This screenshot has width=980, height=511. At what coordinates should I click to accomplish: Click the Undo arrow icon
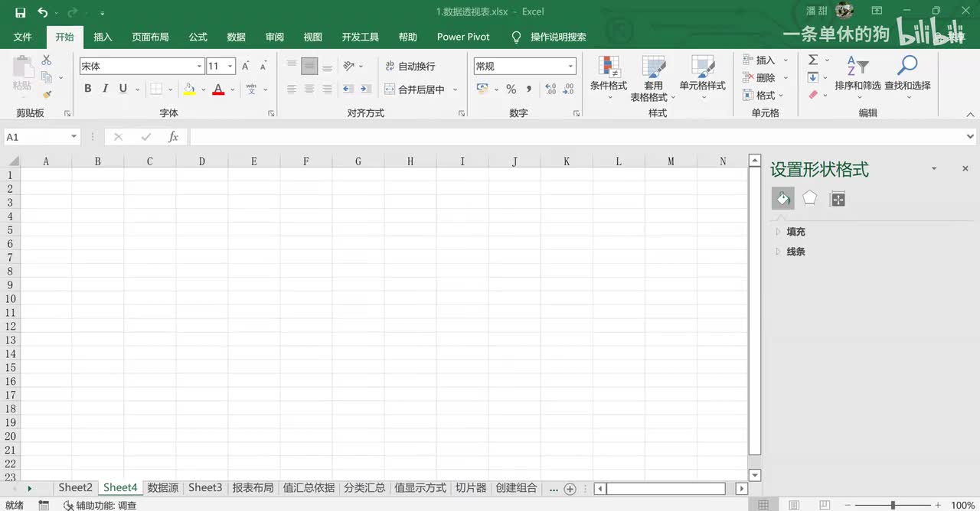click(42, 12)
